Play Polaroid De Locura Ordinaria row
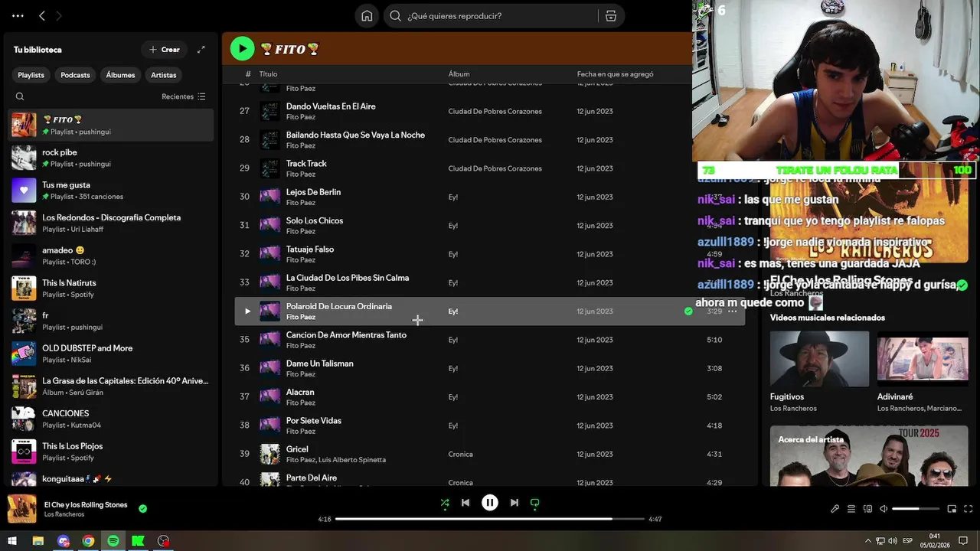This screenshot has width=980, height=551. click(x=247, y=311)
